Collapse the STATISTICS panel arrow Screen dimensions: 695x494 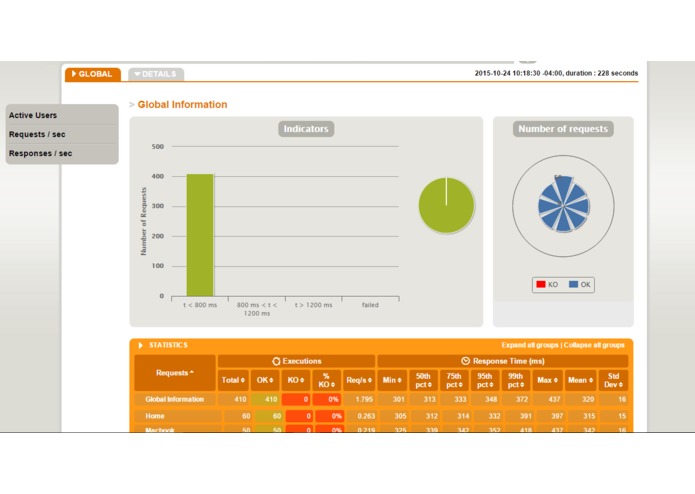[x=141, y=345]
